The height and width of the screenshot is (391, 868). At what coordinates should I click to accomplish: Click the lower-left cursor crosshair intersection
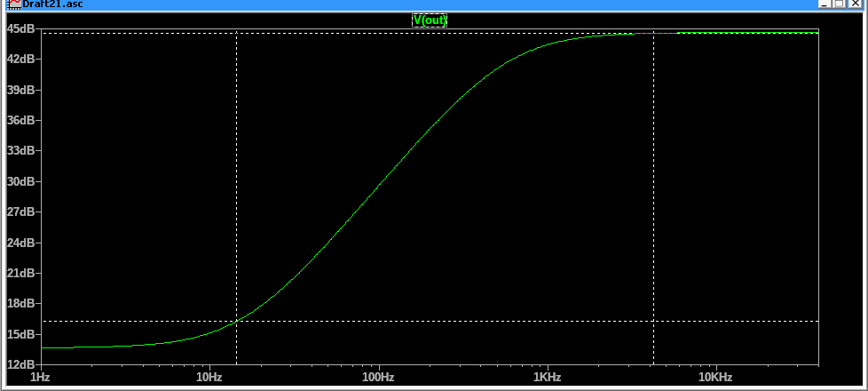[x=236, y=321]
